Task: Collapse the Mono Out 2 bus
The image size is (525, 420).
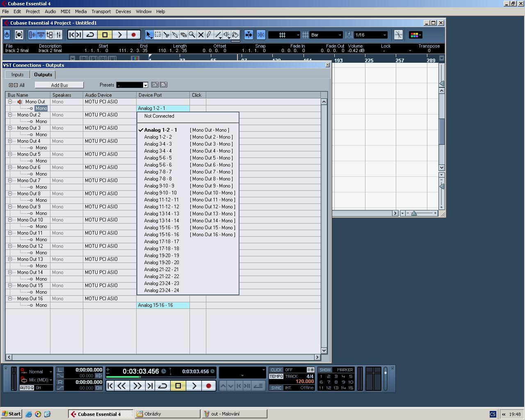Action: point(10,115)
